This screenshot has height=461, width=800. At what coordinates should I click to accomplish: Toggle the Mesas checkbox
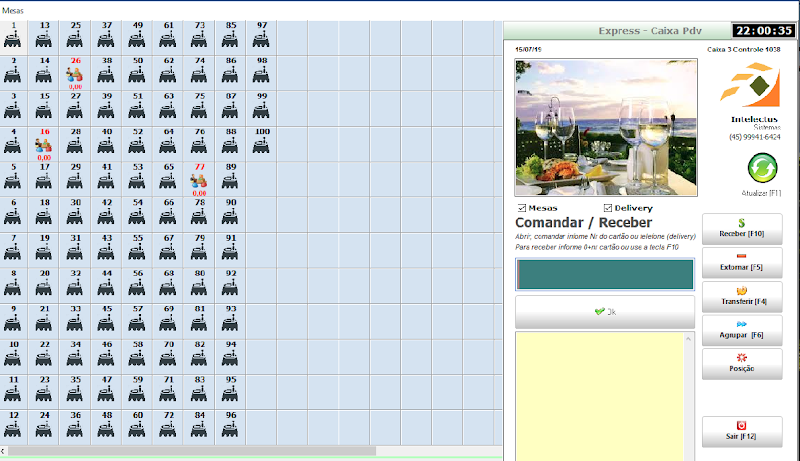[x=521, y=208]
